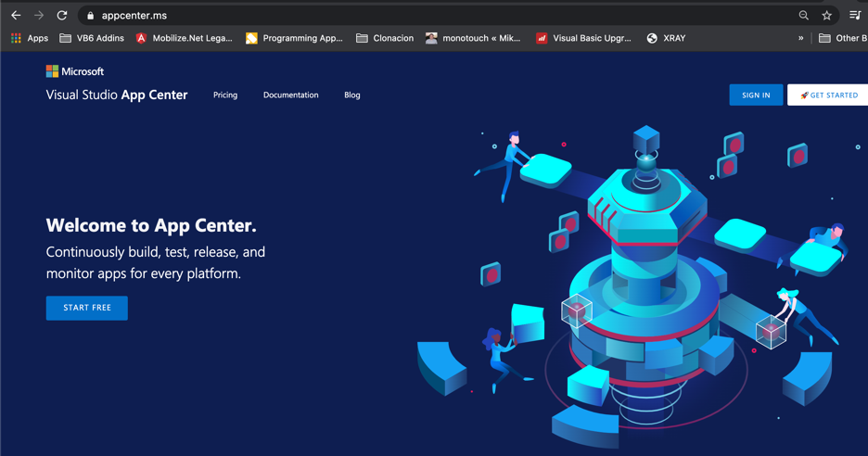Open the Clonacion bookmark folder
Screen dimensions: 868x456
point(385,38)
